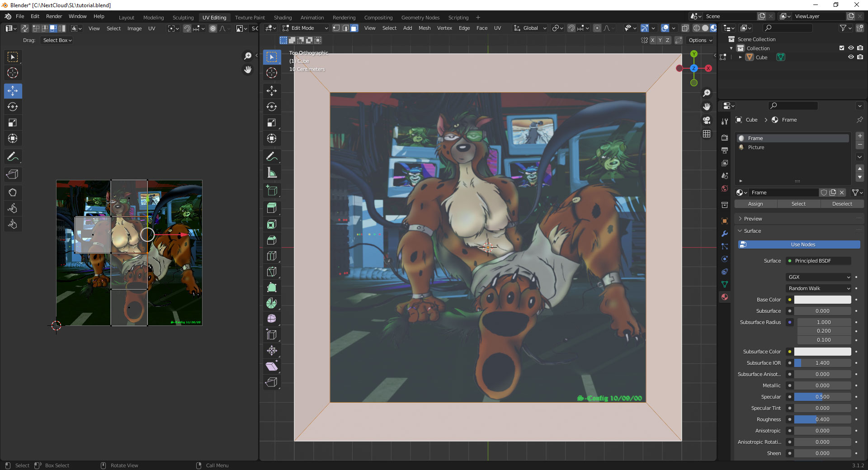Enable vertex select mode in 3D viewport
This screenshot has height=470, width=868.
(336, 28)
